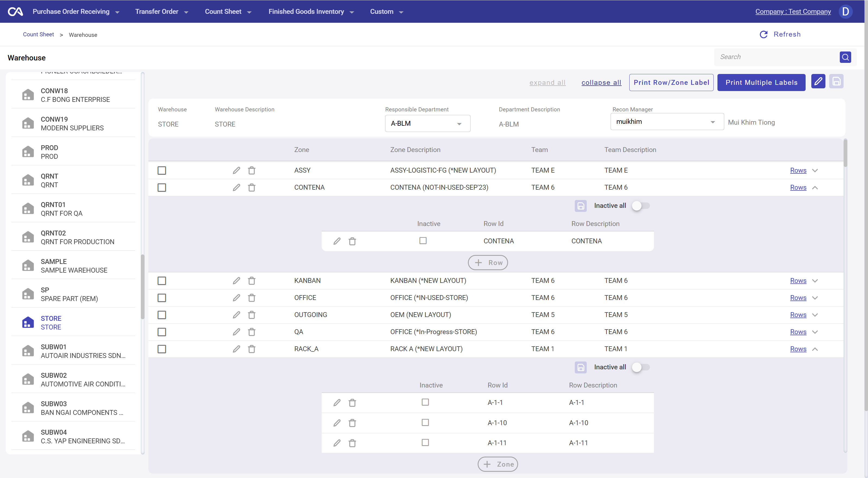
Task: Expand rows chevron for QA zone
Action: tap(815, 332)
